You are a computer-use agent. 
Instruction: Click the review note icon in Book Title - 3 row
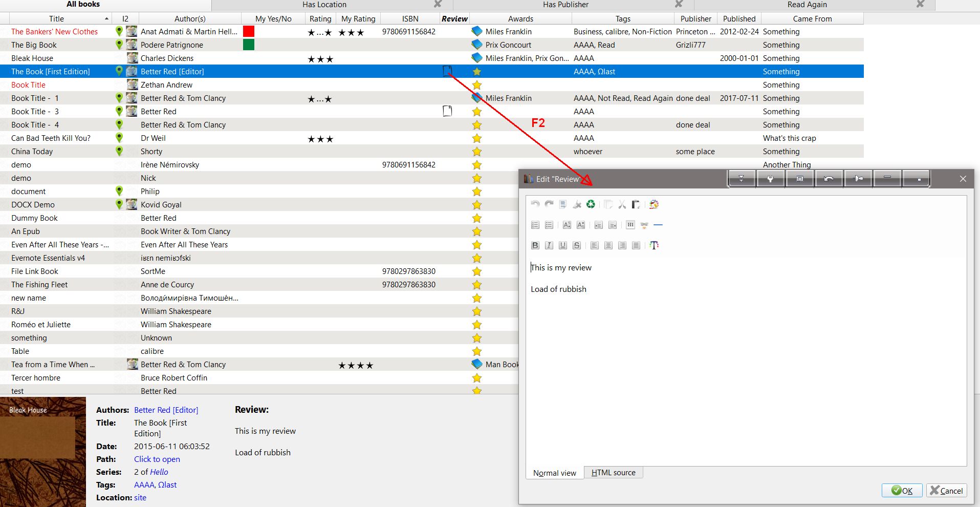click(447, 111)
